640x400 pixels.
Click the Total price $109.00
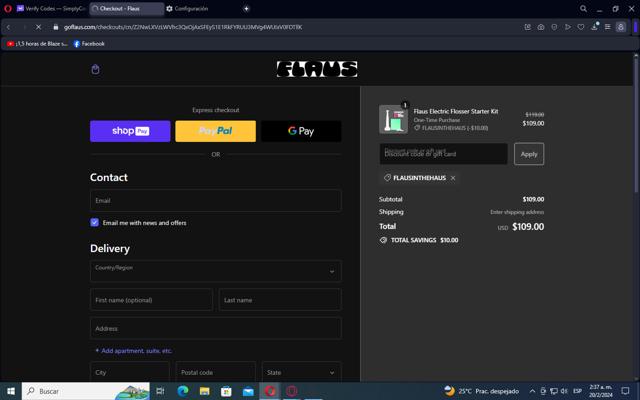click(528, 227)
